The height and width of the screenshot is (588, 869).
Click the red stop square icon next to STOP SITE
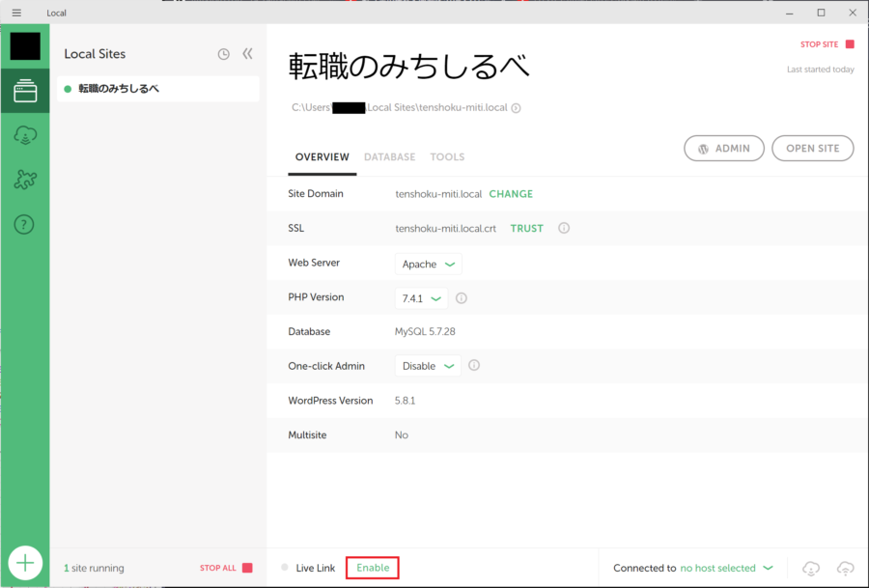pyautogui.click(x=850, y=43)
